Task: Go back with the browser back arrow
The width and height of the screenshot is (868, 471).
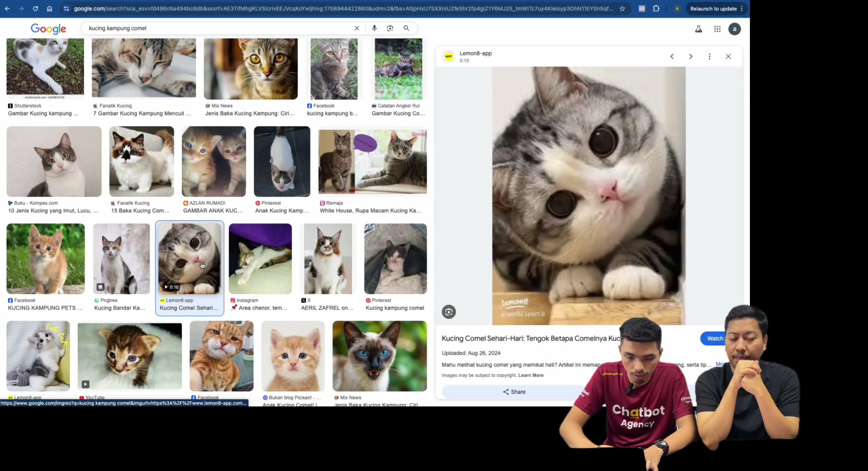Action: (x=7, y=8)
